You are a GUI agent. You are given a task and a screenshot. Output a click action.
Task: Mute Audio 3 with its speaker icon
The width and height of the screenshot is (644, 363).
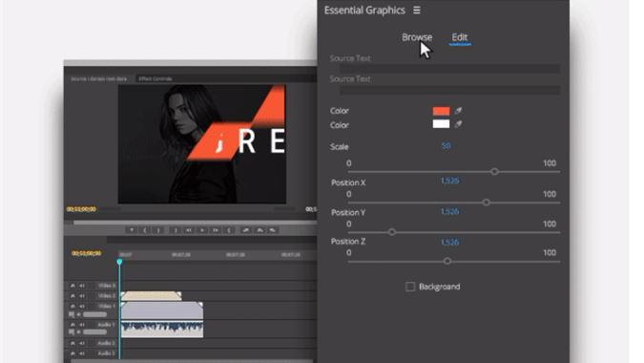tap(82, 353)
